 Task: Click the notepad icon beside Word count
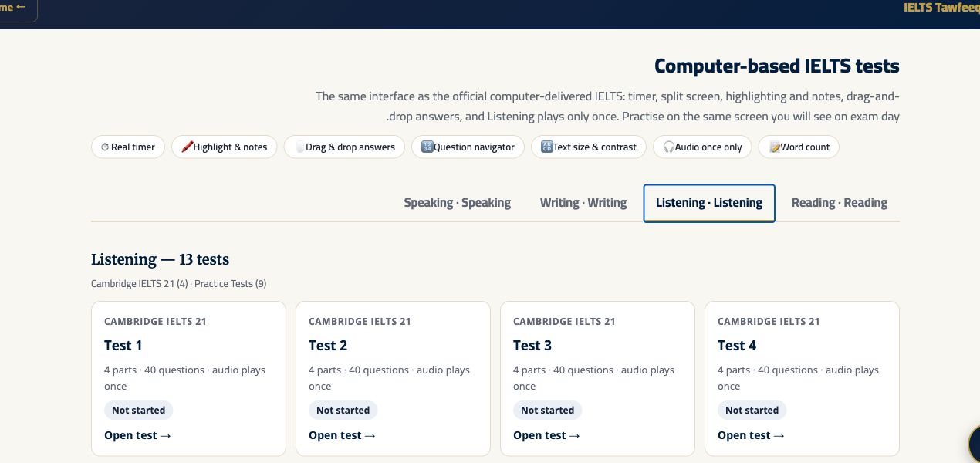775,147
